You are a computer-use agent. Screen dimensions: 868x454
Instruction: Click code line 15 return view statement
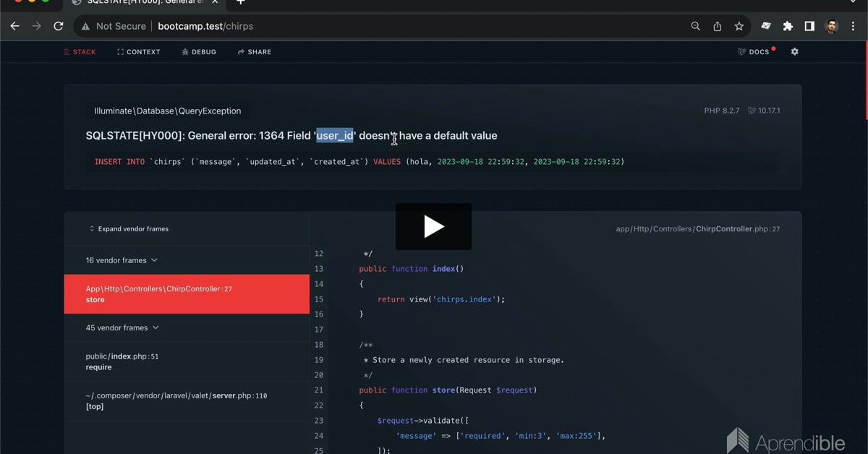tap(441, 299)
